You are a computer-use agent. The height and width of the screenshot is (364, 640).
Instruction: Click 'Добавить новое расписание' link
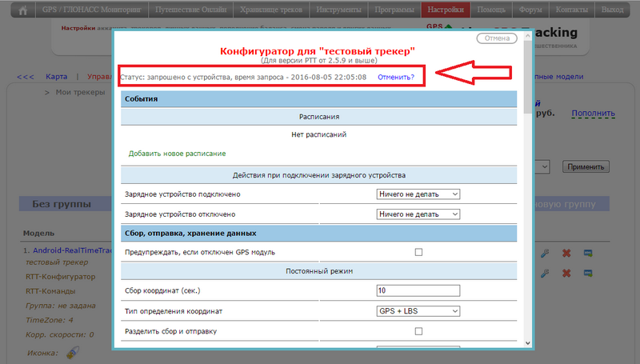(x=177, y=153)
